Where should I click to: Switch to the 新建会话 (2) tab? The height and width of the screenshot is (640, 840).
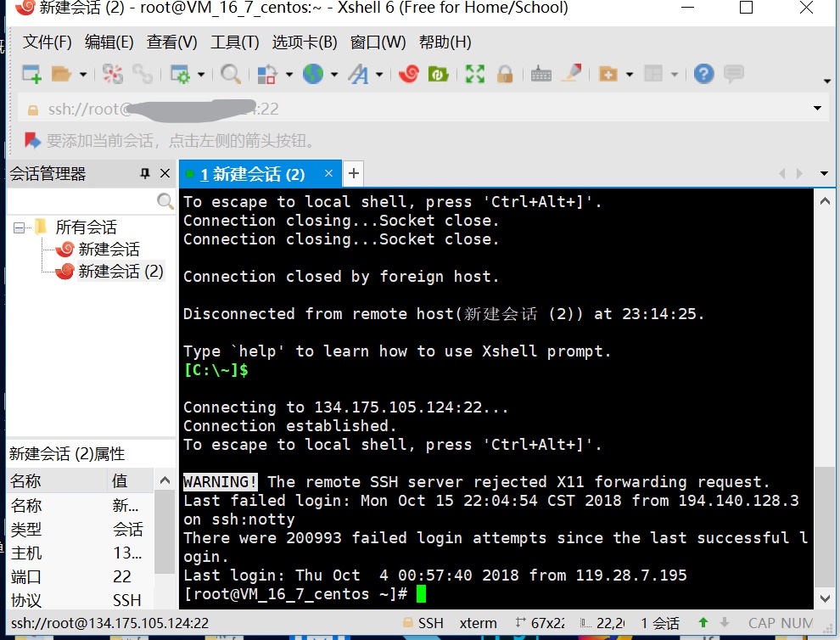(255, 173)
